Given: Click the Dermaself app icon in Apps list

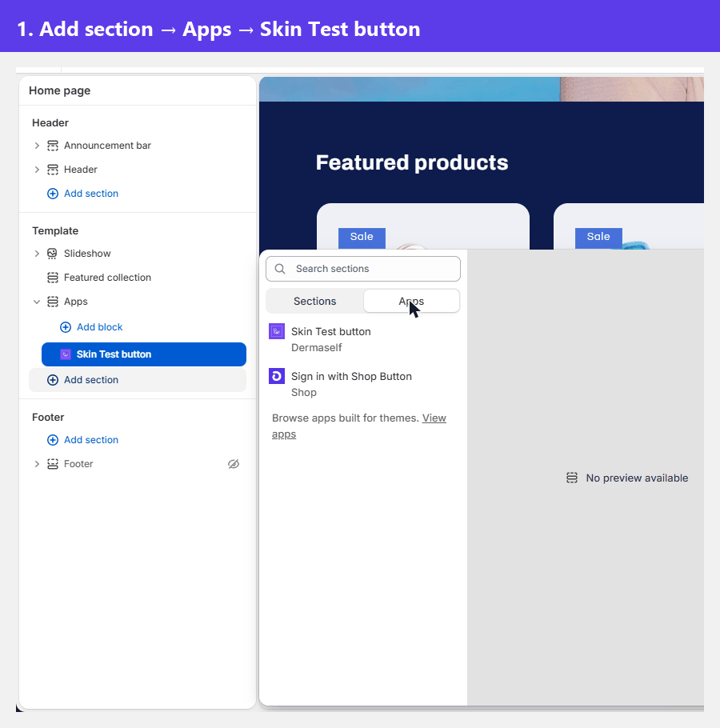Looking at the screenshot, I should pos(277,331).
